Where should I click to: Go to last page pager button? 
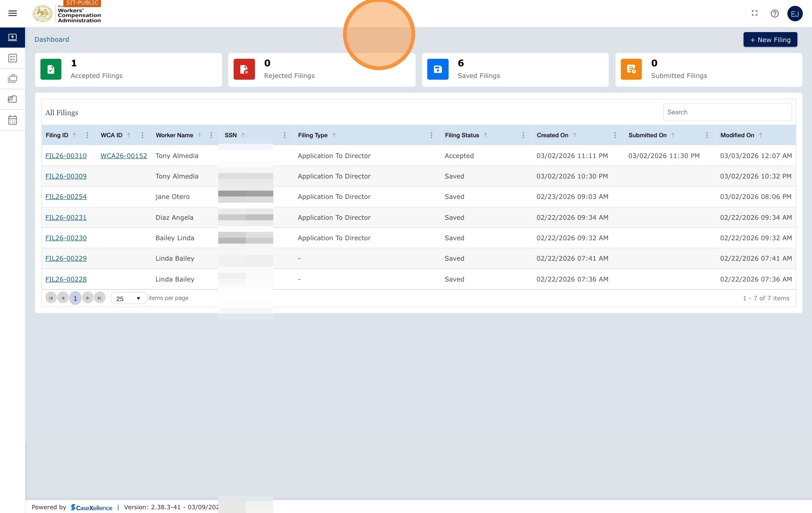click(100, 298)
